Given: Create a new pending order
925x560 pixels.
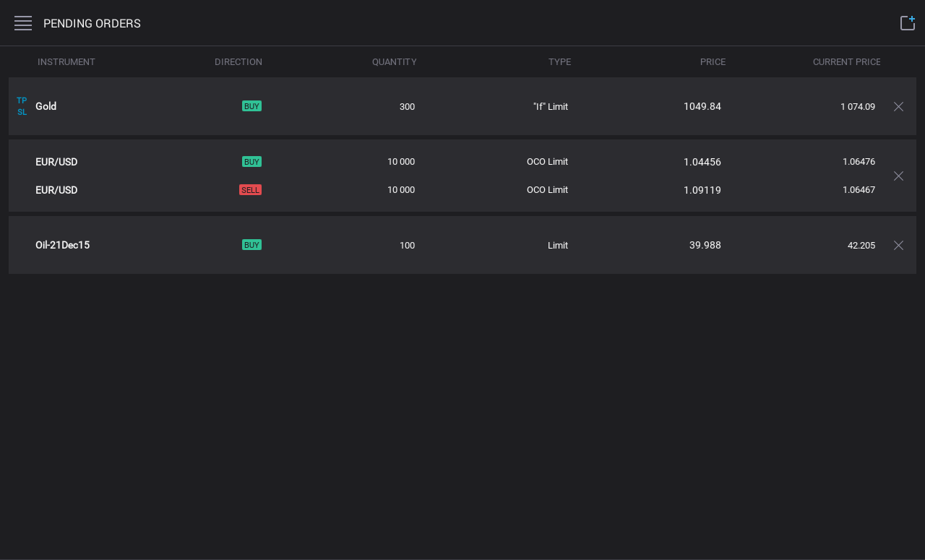Looking at the screenshot, I should tap(908, 23).
